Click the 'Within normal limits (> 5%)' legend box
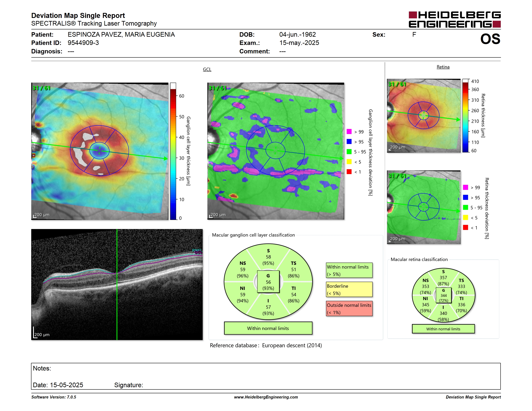532x411 pixels. (349, 270)
